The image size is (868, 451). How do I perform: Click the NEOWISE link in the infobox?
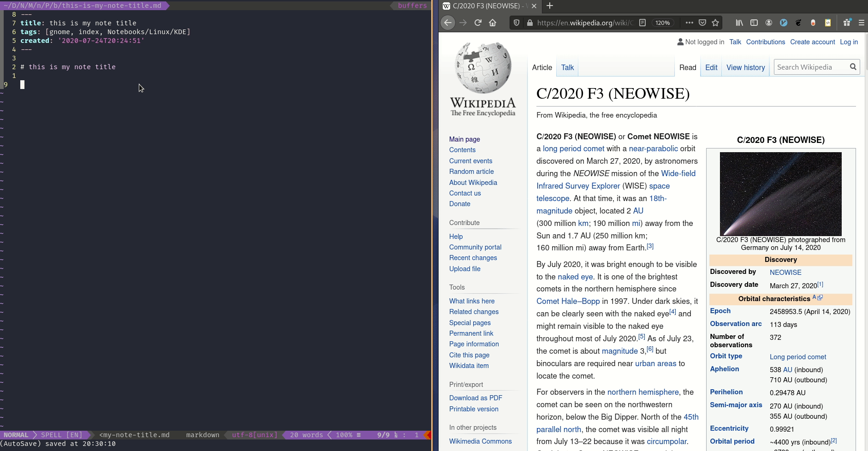[x=785, y=273]
